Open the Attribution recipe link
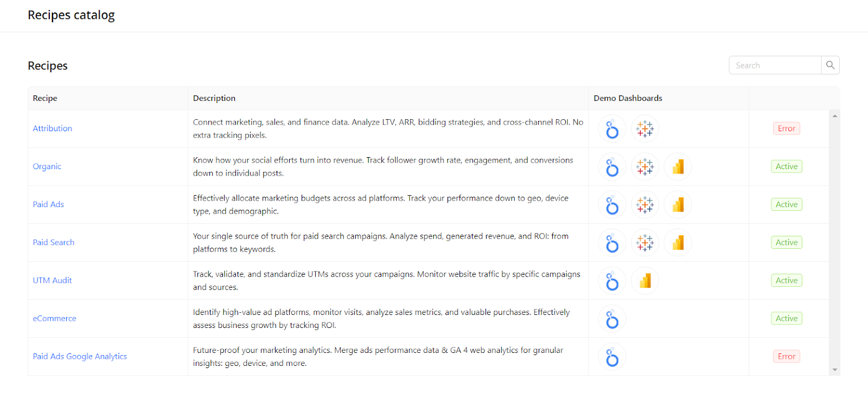Image resolution: width=868 pixels, height=406 pixels. (53, 128)
